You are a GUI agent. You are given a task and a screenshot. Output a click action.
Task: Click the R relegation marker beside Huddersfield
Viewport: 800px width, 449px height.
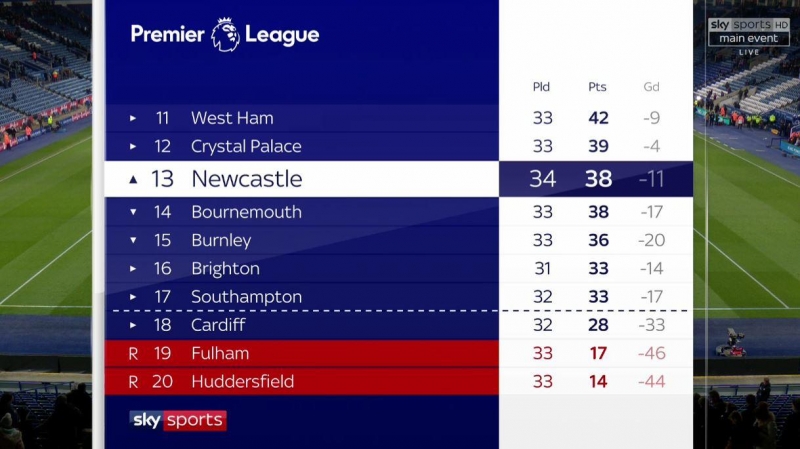click(x=133, y=381)
